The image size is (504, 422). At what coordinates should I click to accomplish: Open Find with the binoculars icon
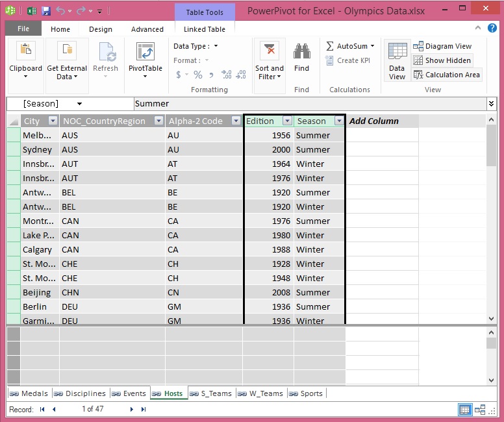click(x=301, y=51)
